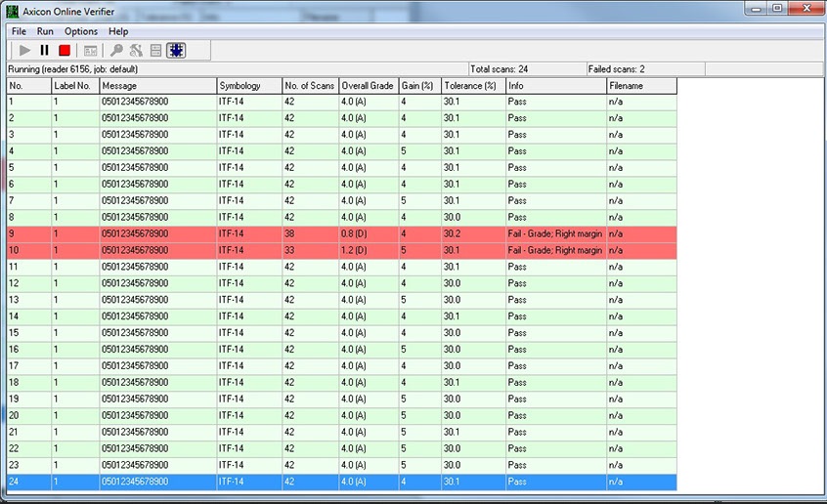Screen dimensions: 827x504
Task: Click the 42 scans cell in row 16
Action: click(311, 349)
